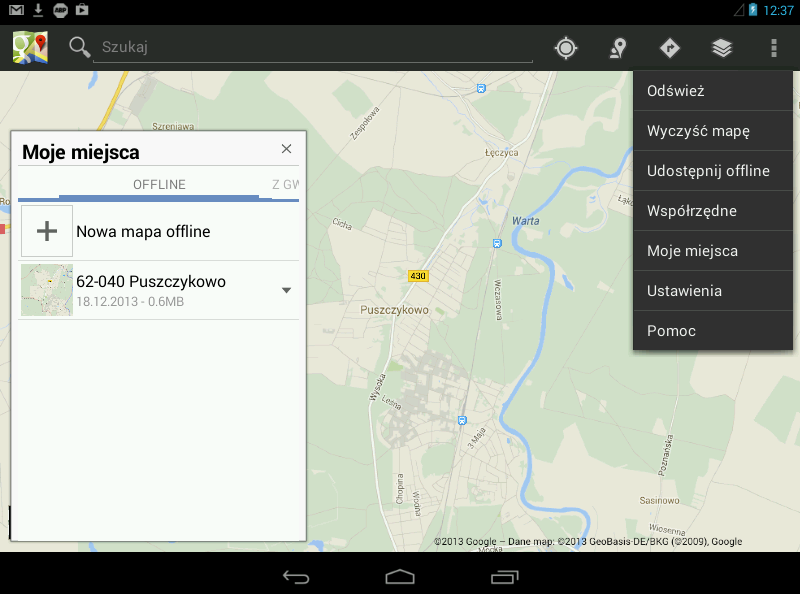Select 62-040 Puszczykowo map entry

pyautogui.click(x=158, y=290)
